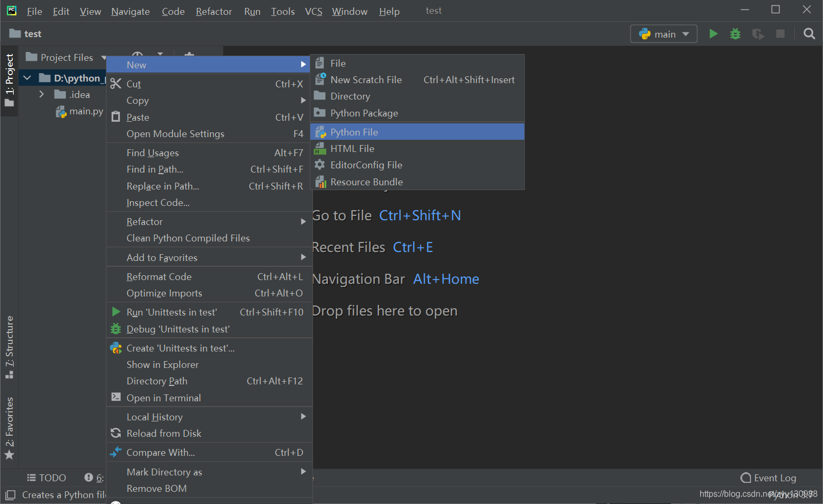Viewport: 823px width, 504px height.
Task: Click Open in Terminal entry
Action: (x=209, y=398)
